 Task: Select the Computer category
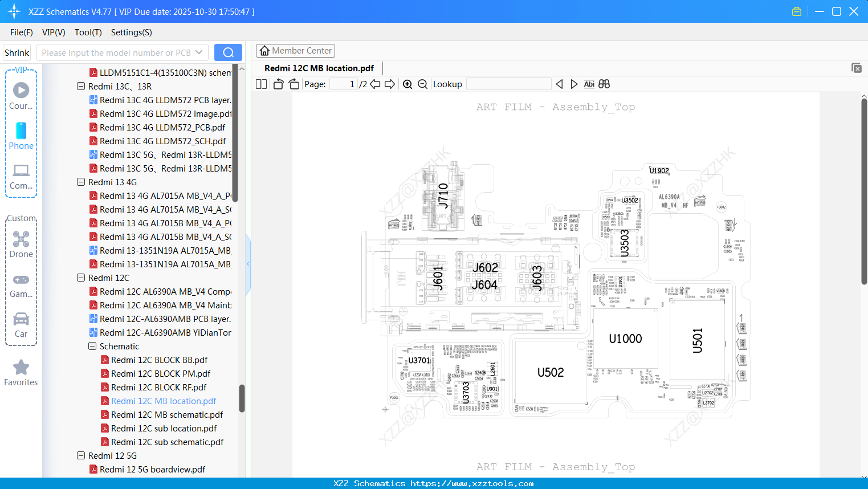[21, 177]
